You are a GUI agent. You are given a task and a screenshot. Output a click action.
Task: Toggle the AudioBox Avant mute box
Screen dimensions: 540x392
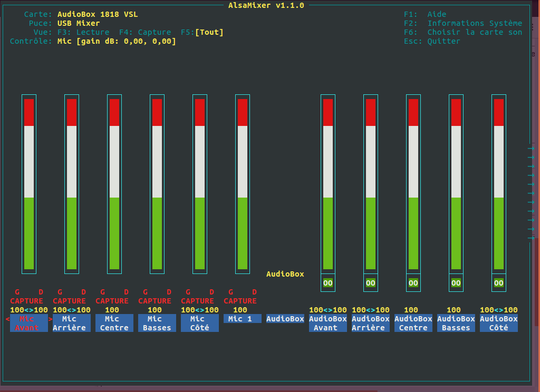(328, 283)
